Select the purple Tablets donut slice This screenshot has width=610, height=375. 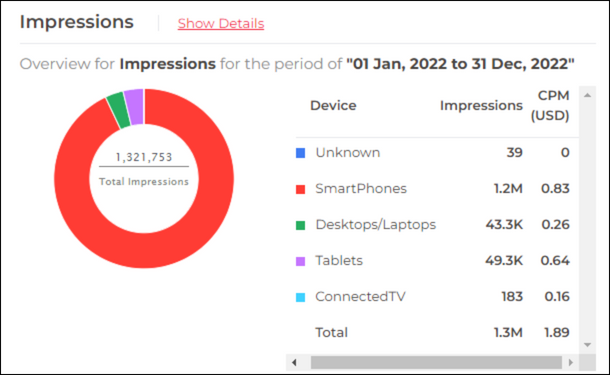click(135, 107)
